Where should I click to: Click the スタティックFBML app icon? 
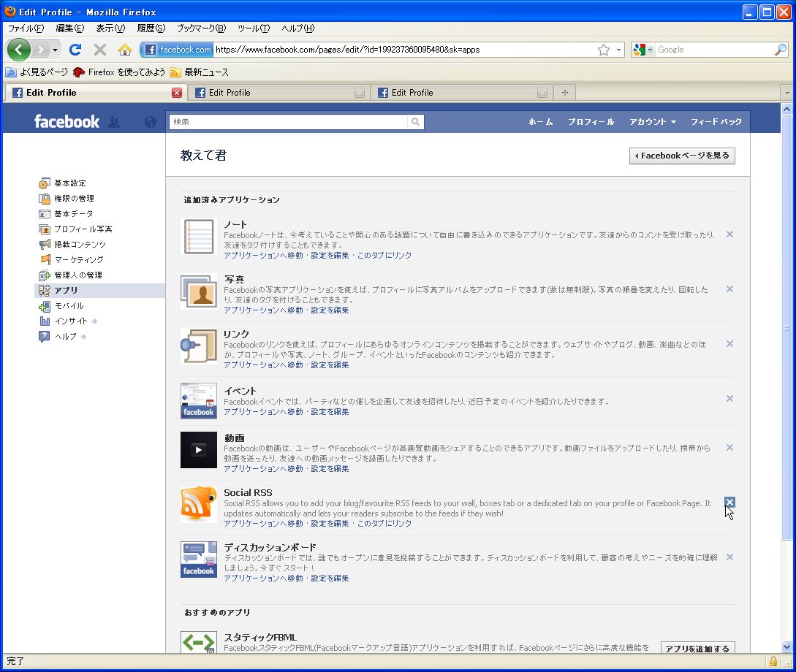[199, 642]
